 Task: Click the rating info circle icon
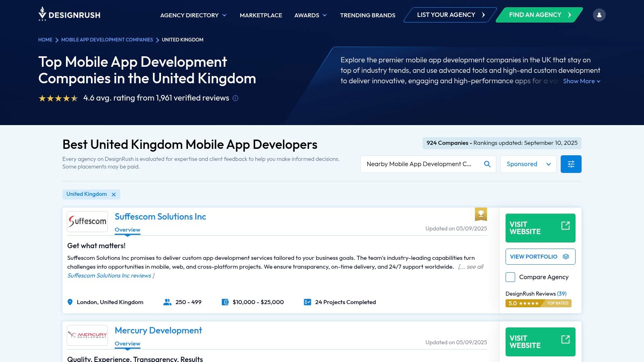[235, 98]
